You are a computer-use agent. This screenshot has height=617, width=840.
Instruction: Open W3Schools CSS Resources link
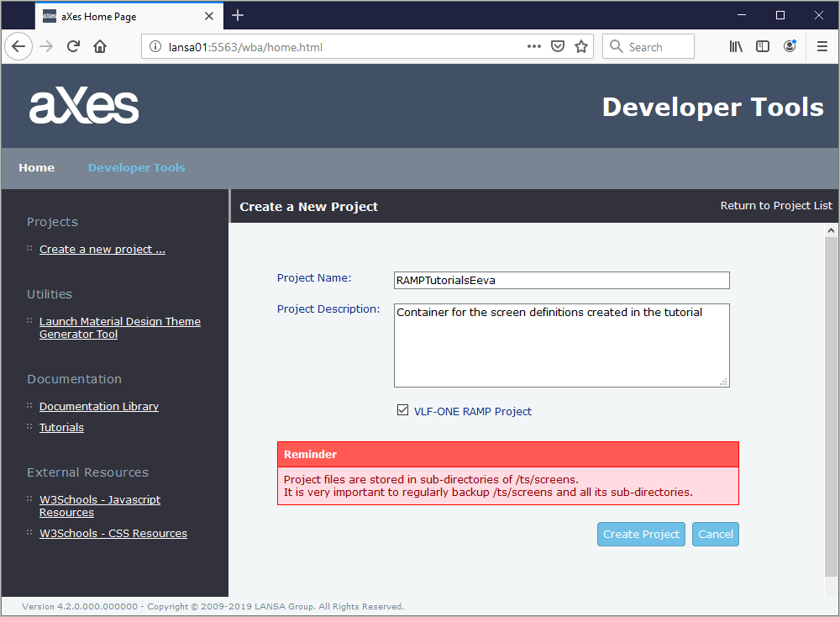point(113,534)
